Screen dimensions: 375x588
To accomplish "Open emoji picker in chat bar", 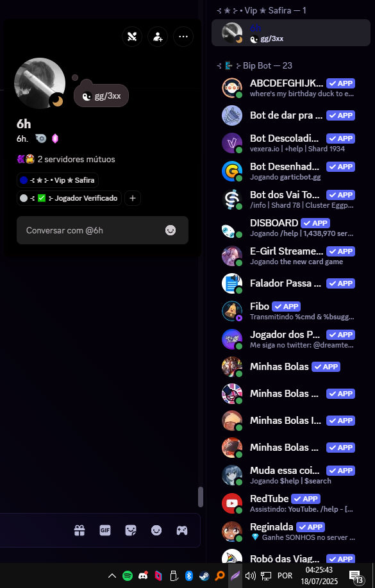I will [x=156, y=530].
